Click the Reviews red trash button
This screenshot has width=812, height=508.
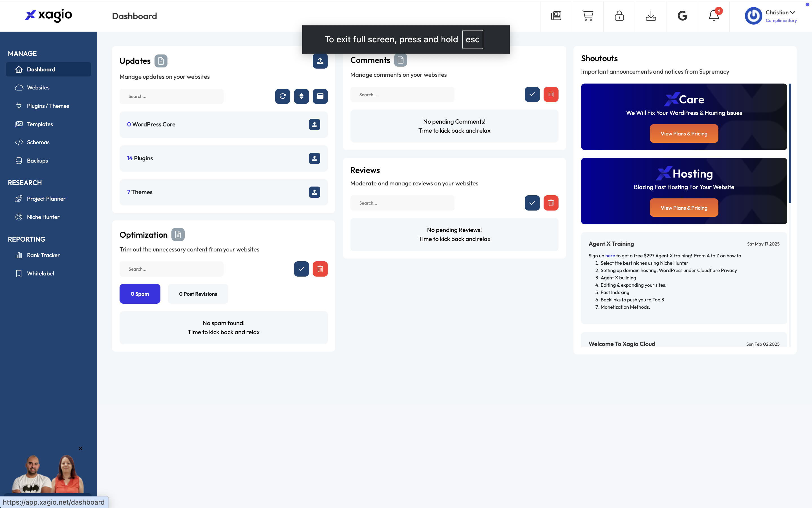tap(551, 203)
